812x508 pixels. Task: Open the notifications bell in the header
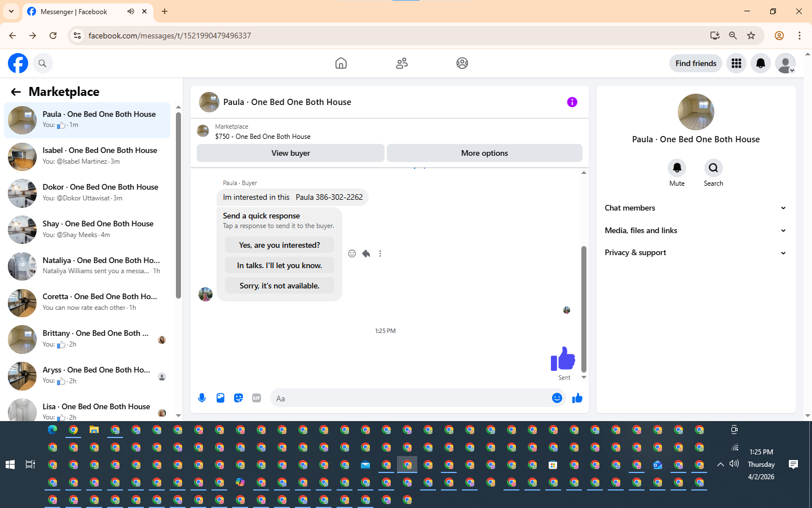tap(761, 63)
